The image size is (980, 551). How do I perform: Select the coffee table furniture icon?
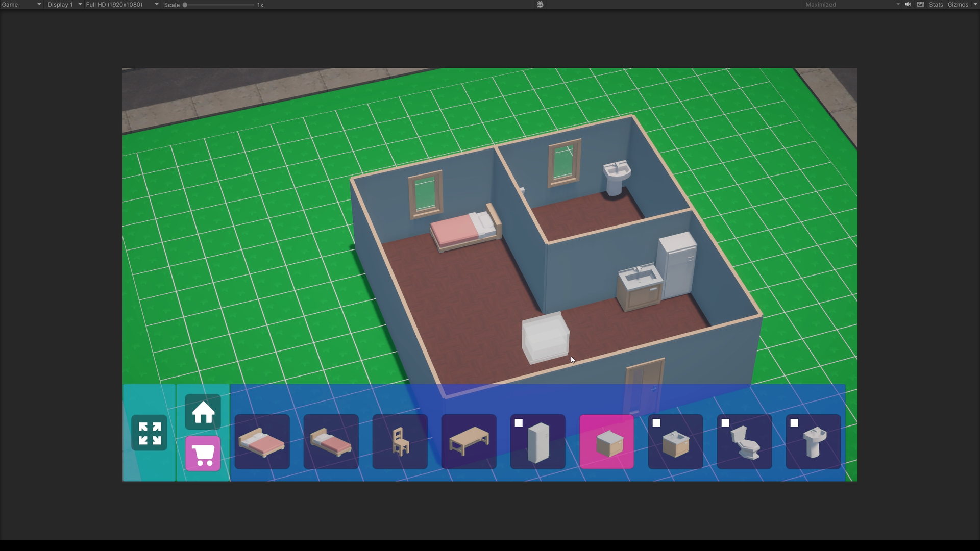pos(469,442)
